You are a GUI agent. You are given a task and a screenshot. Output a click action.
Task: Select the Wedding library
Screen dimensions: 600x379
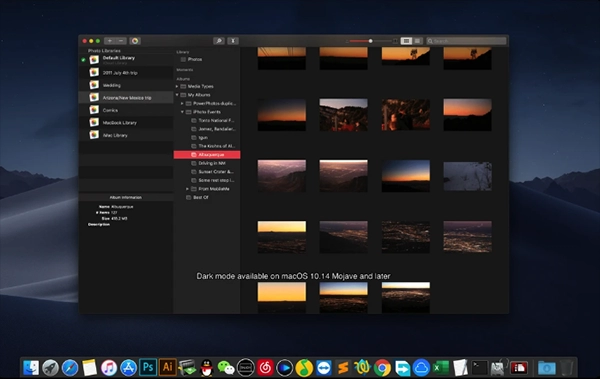pos(126,85)
